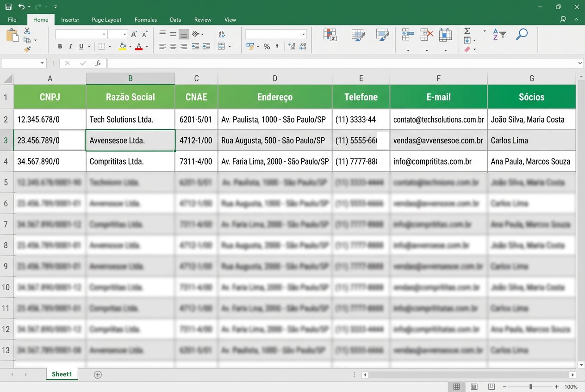Open Sort & Filter tool
The height and width of the screenshot is (392, 585).
click(x=499, y=35)
